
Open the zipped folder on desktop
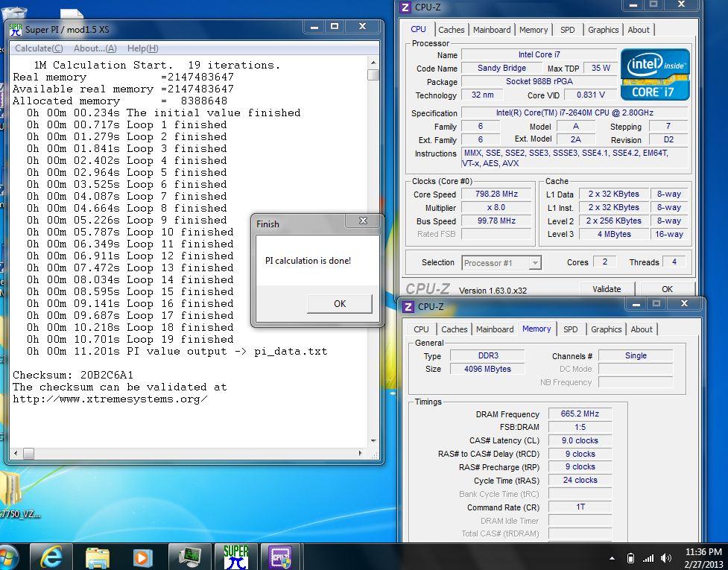pos(12,487)
